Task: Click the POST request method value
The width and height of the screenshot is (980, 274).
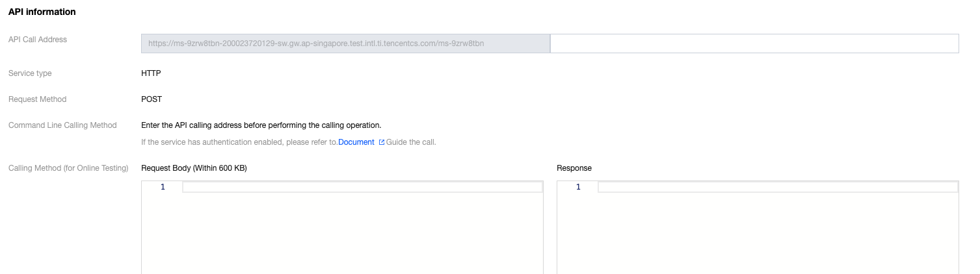Action: (152, 99)
